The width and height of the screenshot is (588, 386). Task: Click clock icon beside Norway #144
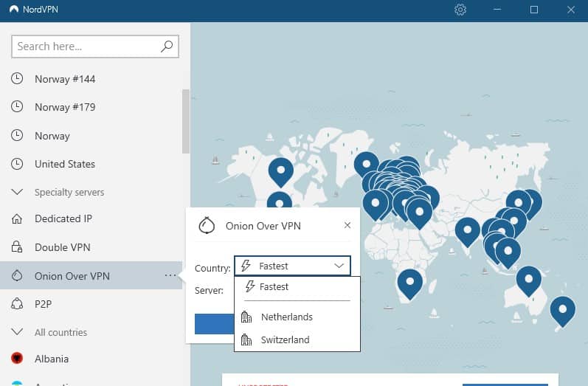[17, 78]
